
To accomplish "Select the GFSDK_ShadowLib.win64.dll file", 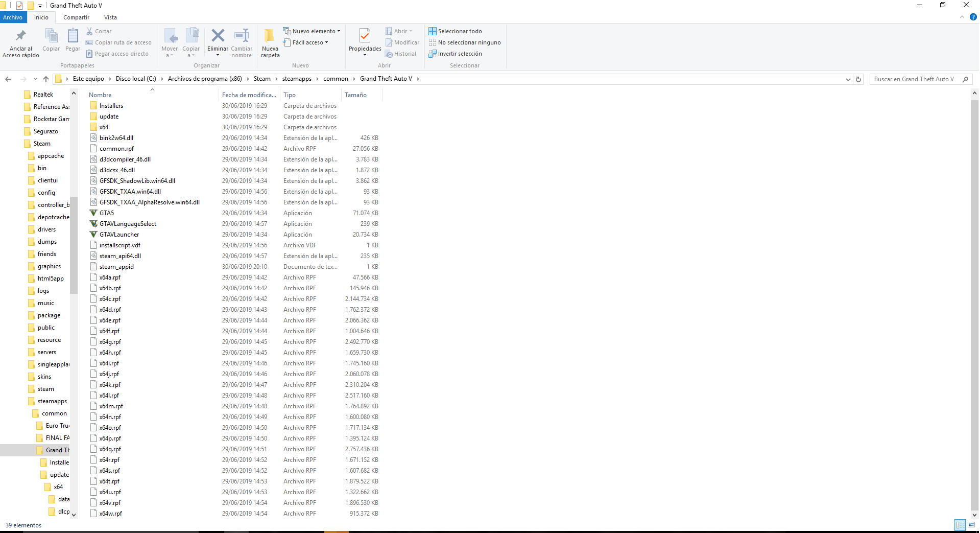I will point(137,181).
